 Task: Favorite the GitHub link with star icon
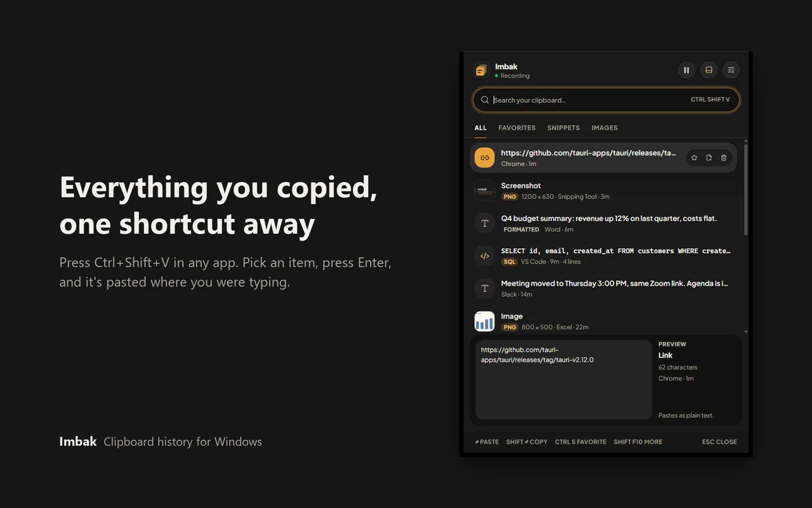(x=694, y=157)
